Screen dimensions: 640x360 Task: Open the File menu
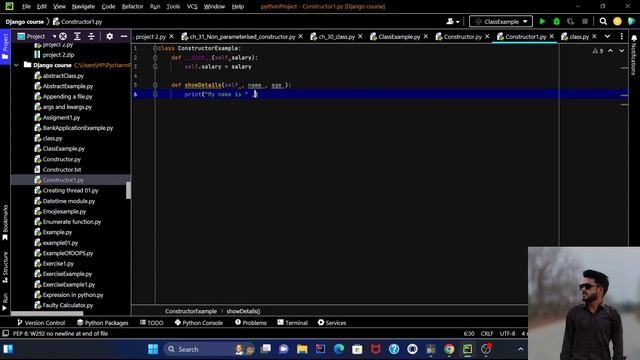[x=26, y=7]
